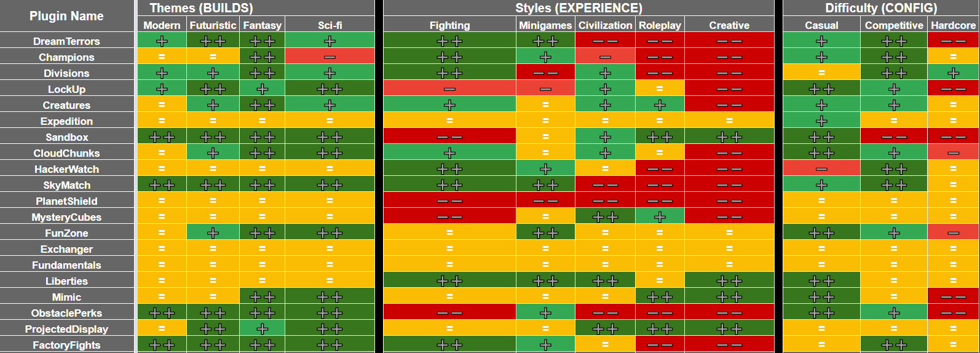Screen dimensions: 980x353
Task: Select the Competitive column header
Action: [x=894, y=25]
